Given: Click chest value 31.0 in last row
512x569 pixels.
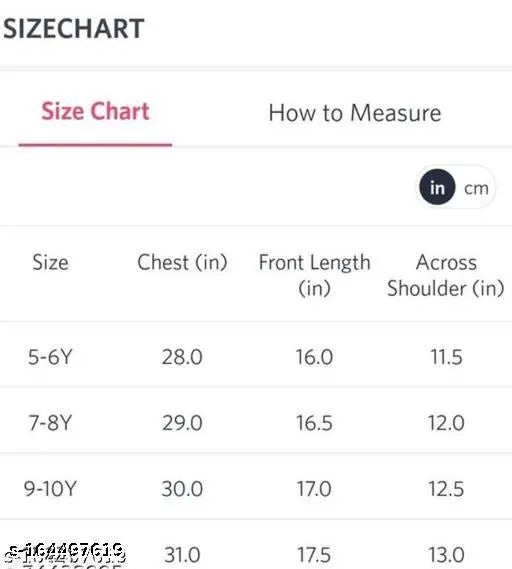Looking at the screenshot, I should (182, 555).
